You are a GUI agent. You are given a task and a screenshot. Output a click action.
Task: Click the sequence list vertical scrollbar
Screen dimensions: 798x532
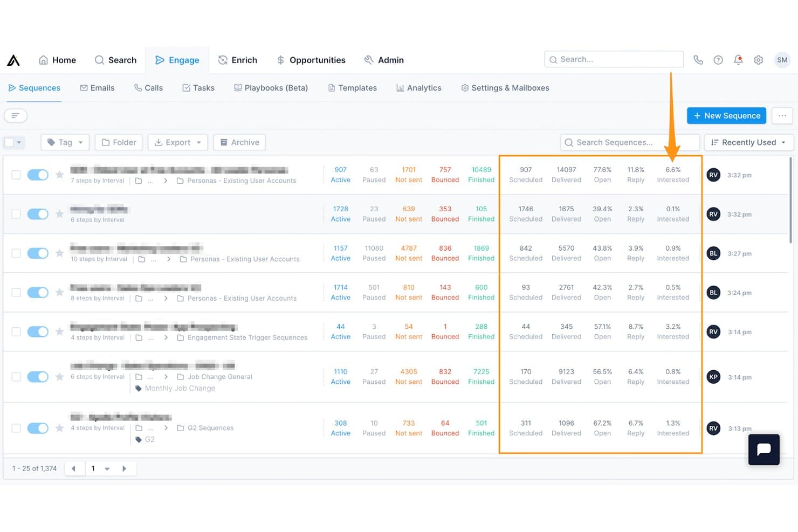pyautogui.click(x=790, y=199)
